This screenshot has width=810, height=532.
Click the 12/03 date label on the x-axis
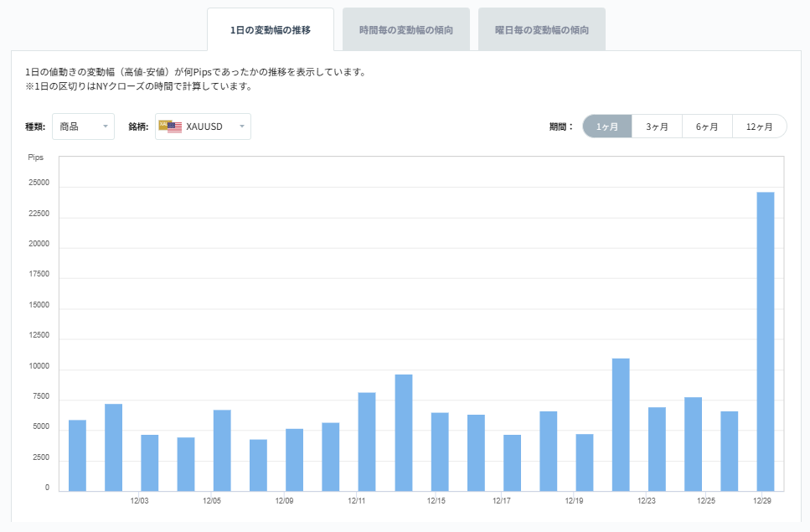[140, 501]
